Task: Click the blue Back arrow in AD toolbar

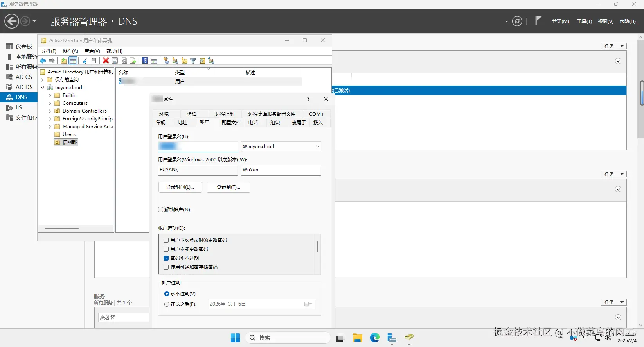Action: click(x=43, y=61)
